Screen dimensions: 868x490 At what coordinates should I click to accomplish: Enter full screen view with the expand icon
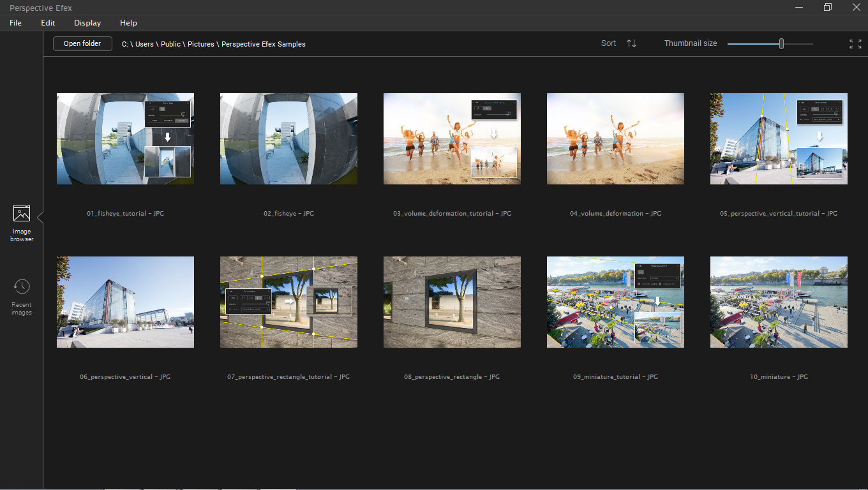(x=855, y=44)
